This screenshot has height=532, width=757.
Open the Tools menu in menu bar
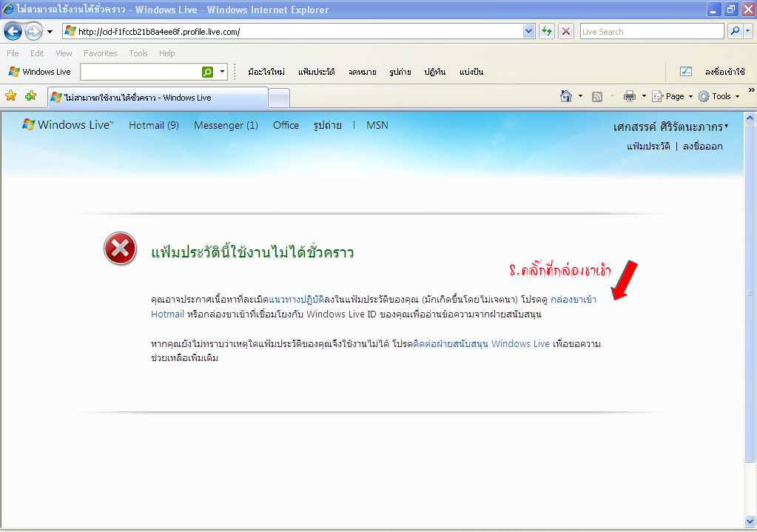tap(138, 53)
